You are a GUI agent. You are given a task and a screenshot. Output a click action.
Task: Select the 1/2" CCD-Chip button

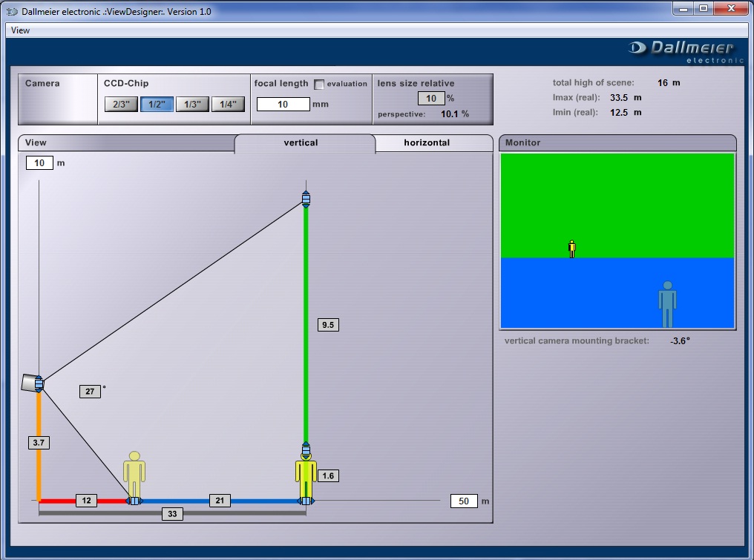point(157,105)
